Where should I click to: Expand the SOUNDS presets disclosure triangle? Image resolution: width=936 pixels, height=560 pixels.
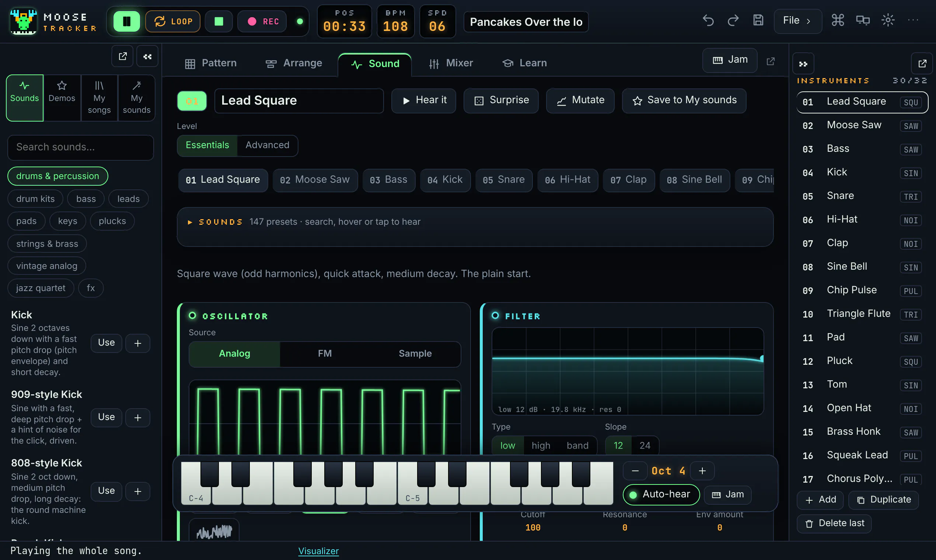click(190, 222)
